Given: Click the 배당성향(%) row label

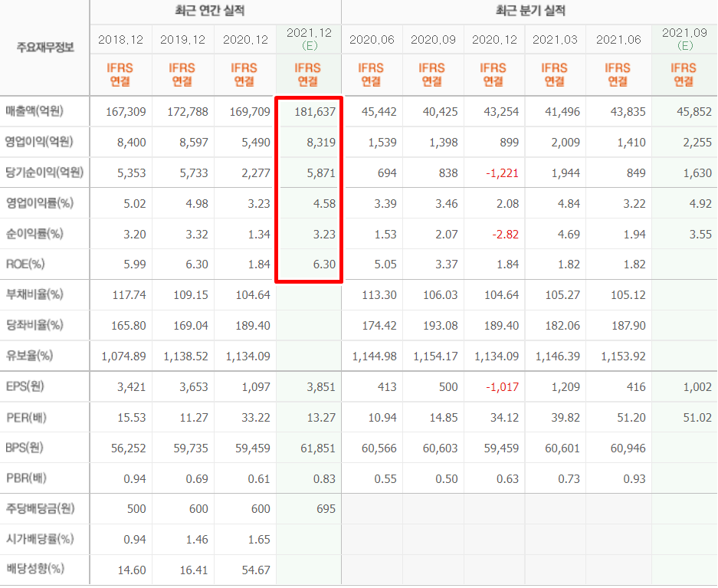Looking at the screenshot, I should tap(34, 570).
